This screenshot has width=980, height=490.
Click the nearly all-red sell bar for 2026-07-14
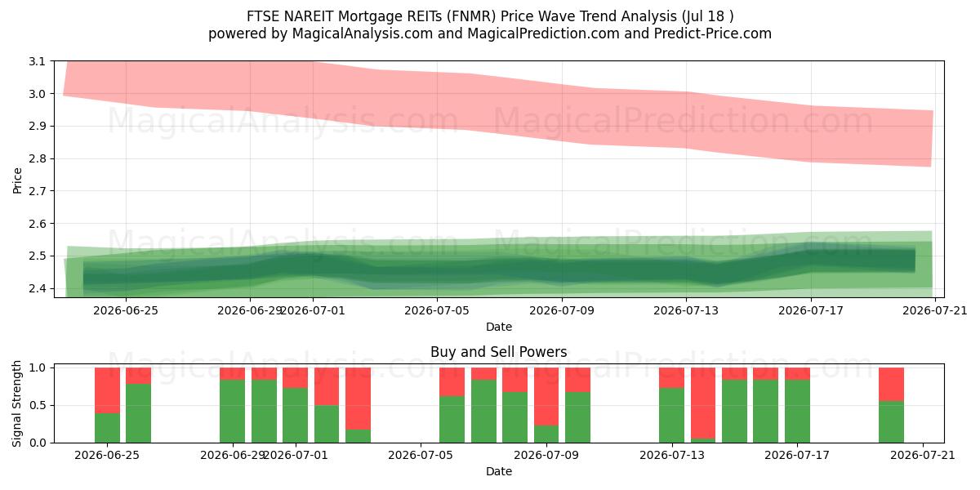[703, 403]
